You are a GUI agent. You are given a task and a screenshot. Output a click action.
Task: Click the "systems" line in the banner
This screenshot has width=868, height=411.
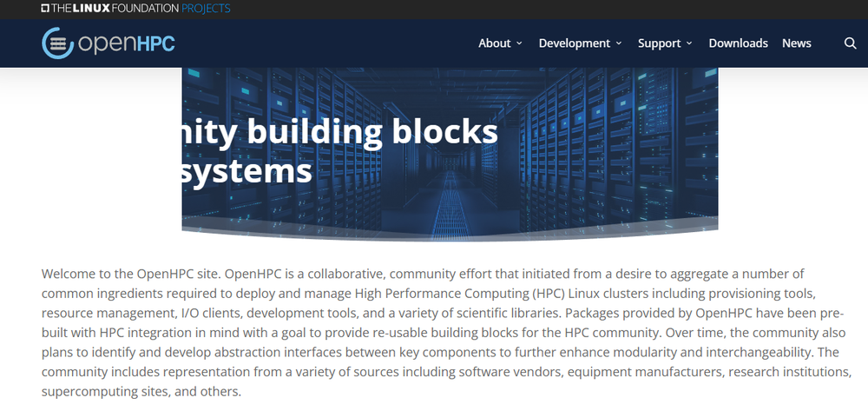pyautogui.click(x=247, y=170)
